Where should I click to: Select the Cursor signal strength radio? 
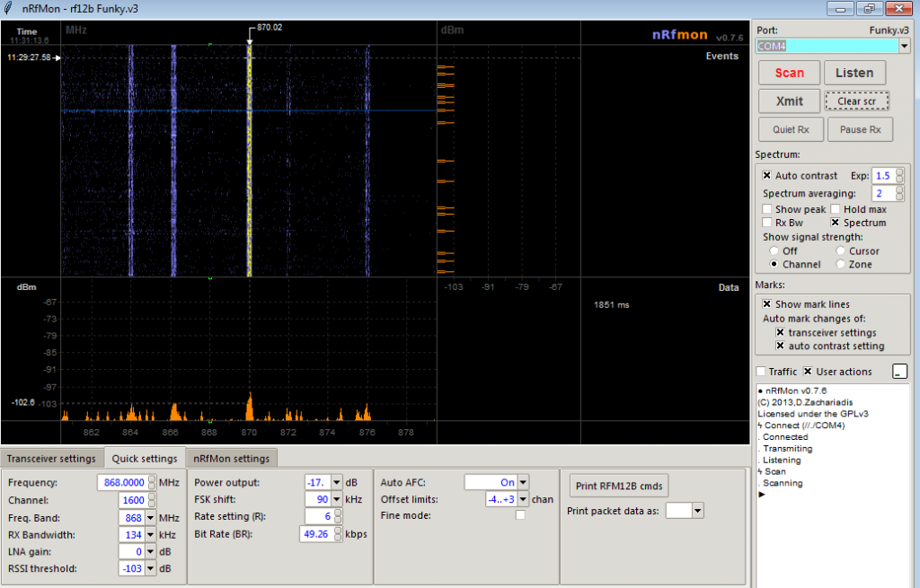pyautogui.click(x=840, y=251)
